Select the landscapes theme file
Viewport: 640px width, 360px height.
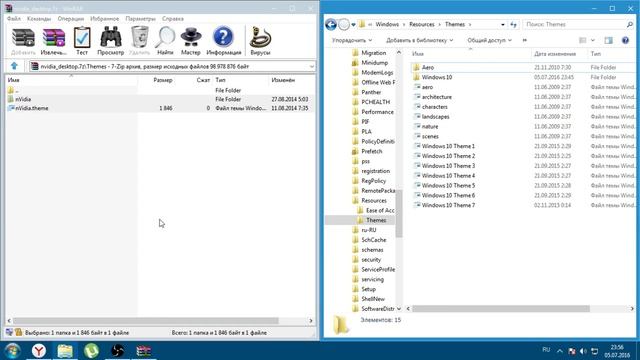click(x=436, y=116)
